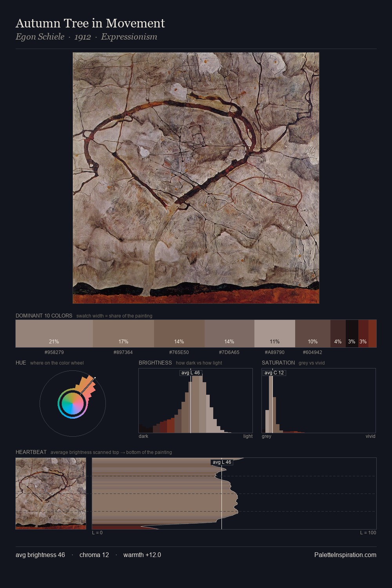Click the hex code #897364
392x588 pixels.
point(123,352)
